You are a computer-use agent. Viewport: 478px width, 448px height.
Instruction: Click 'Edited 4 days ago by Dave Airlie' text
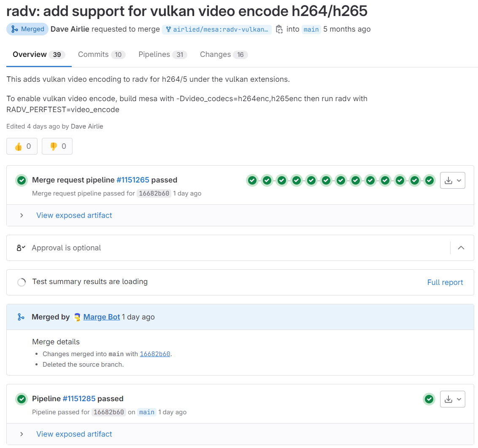pos(55,126)
